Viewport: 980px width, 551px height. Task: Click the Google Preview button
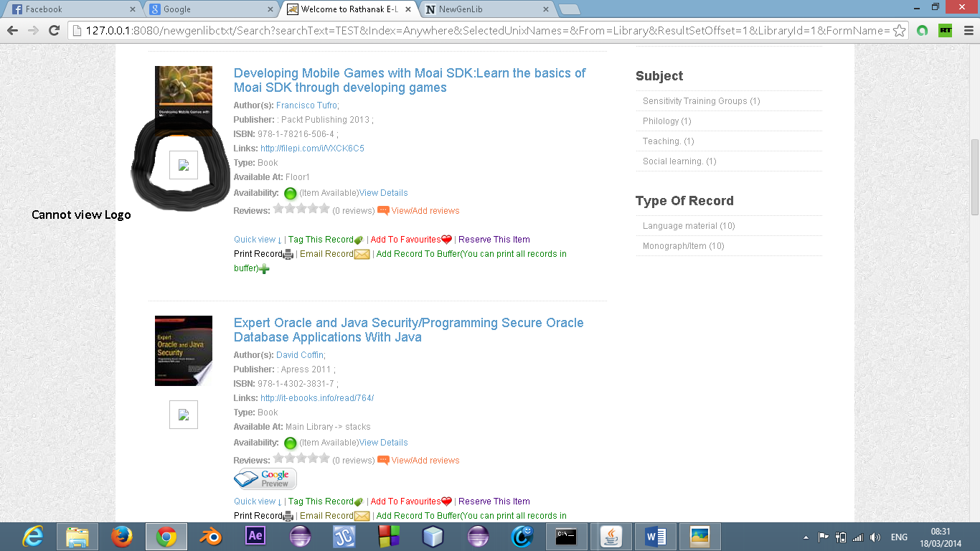click(265, 479)
